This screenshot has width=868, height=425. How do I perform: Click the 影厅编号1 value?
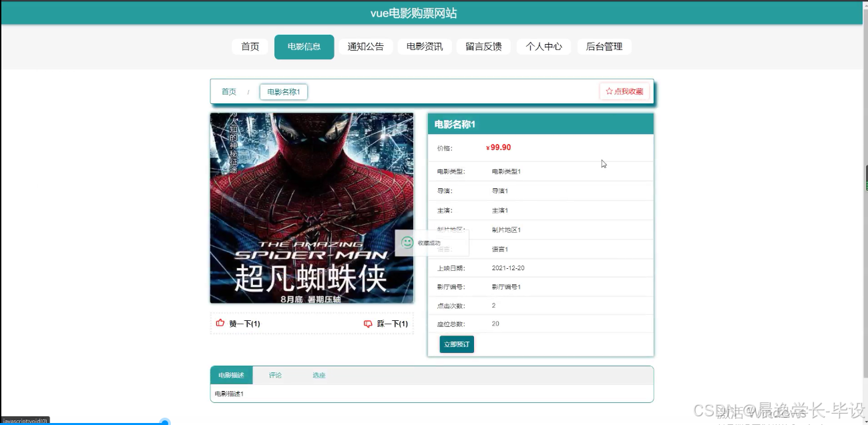pyautogui.click(x=506, y=287)
